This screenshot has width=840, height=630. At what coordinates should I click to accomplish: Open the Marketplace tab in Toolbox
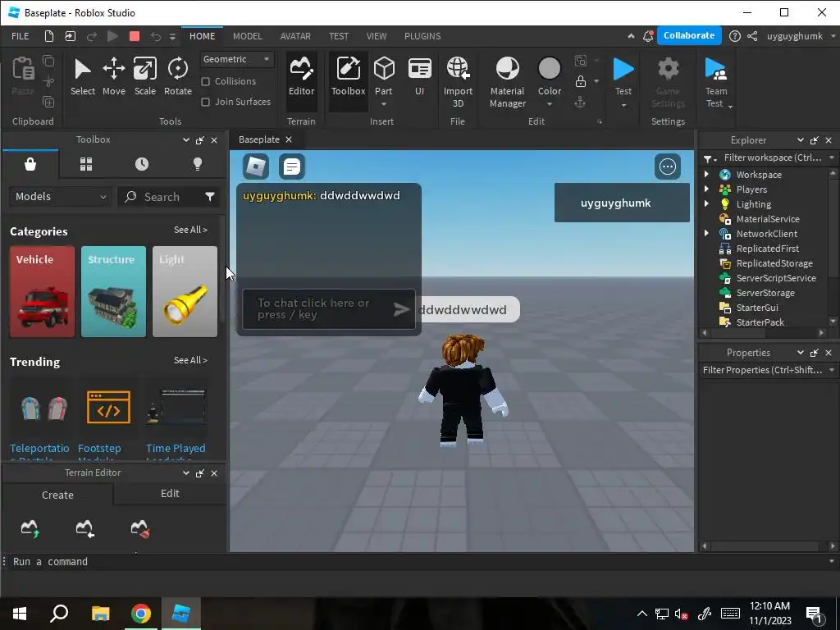[30, 164]
